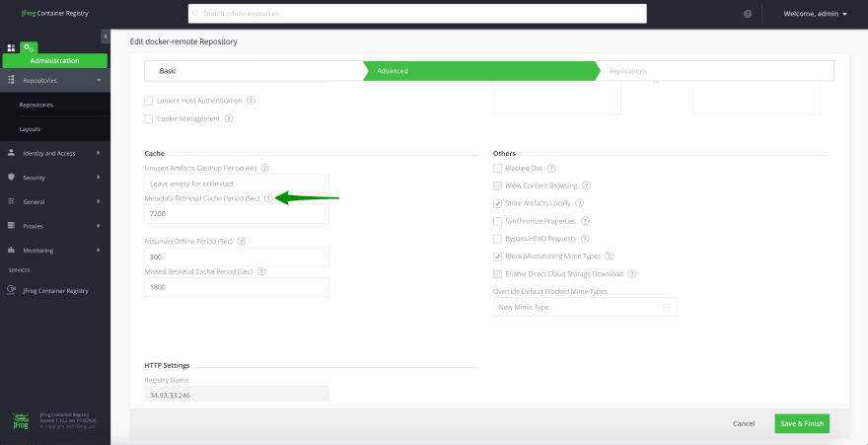The image size is (868, 445).
Task: Show help for Bypass HEAD Requests
Action: [585, 239]
